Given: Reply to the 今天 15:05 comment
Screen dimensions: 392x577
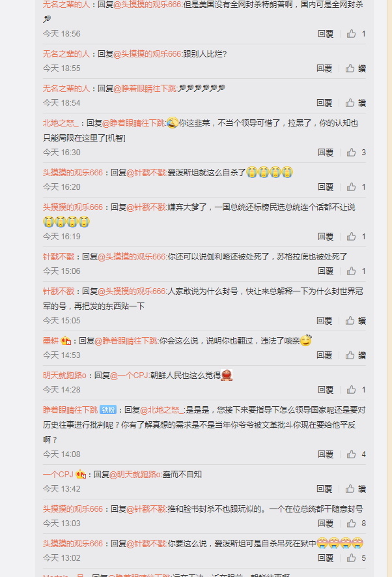Looking at the screenshot, I should (324, 321).
